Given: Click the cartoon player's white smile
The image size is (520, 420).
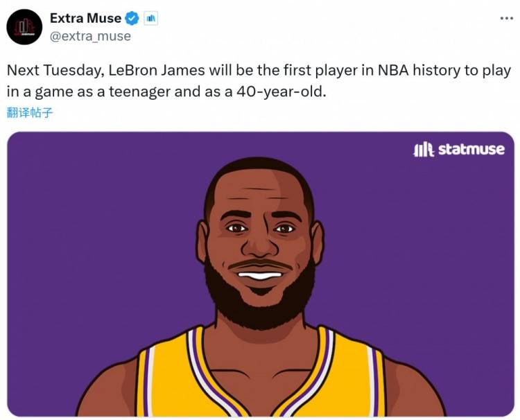Looking at the screenshot, I should point(261,276).
